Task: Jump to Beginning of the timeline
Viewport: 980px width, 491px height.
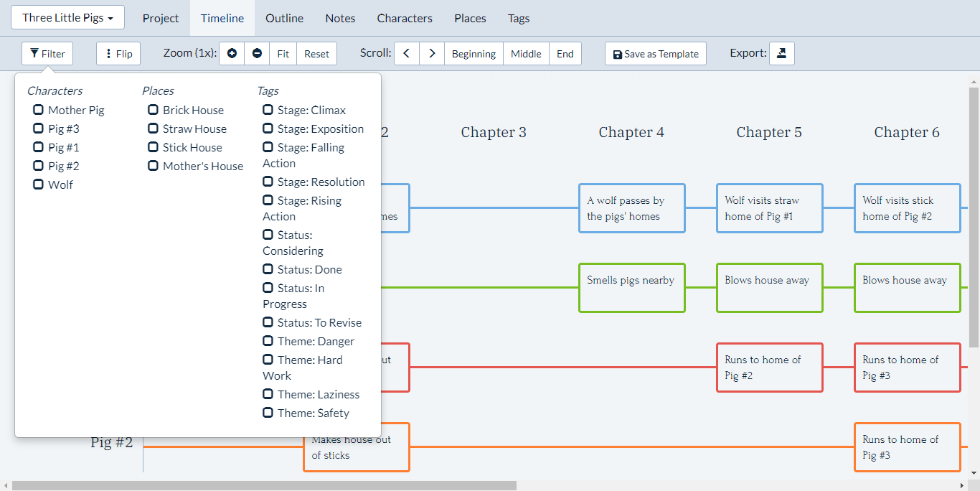Action: tap(473, 54)
